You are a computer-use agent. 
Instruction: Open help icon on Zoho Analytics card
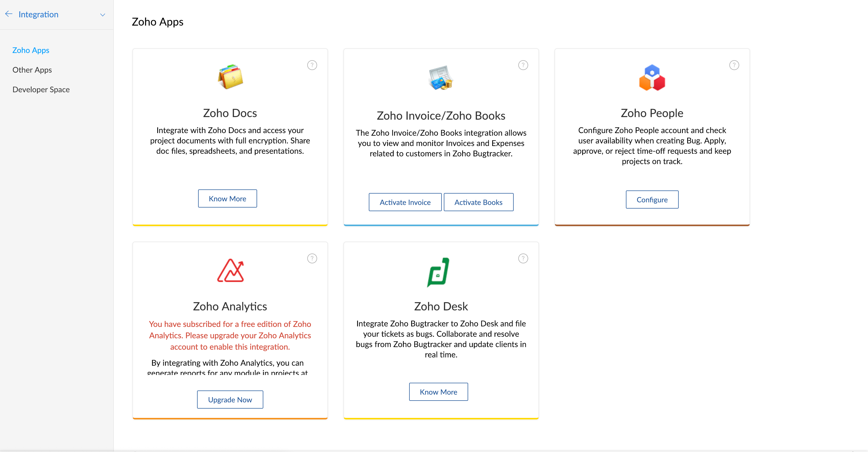coord(312,258)
